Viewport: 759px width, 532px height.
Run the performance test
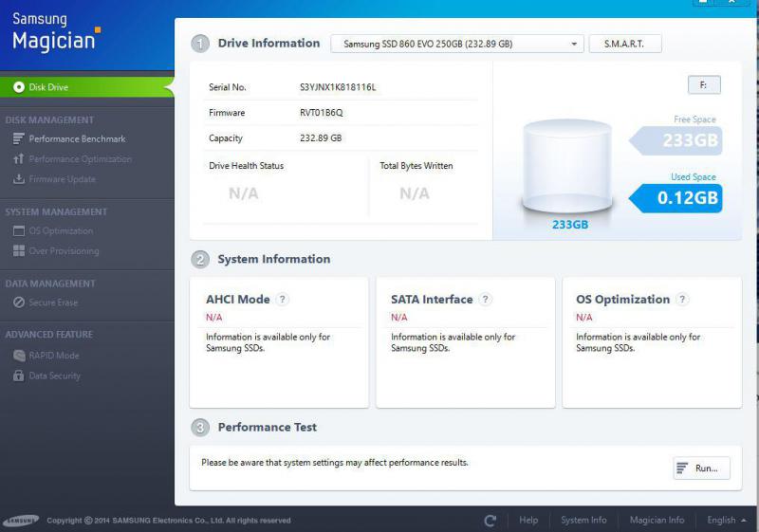coord(701,468)
